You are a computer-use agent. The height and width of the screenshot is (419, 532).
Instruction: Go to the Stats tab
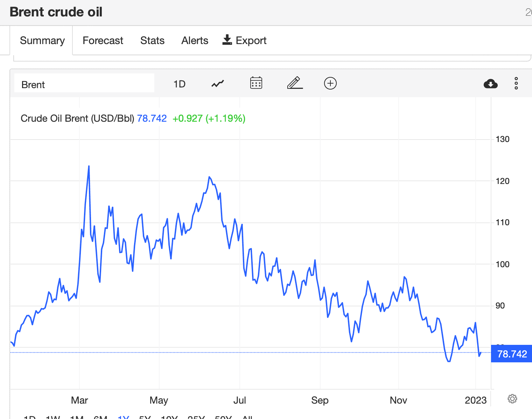[152, 41]
